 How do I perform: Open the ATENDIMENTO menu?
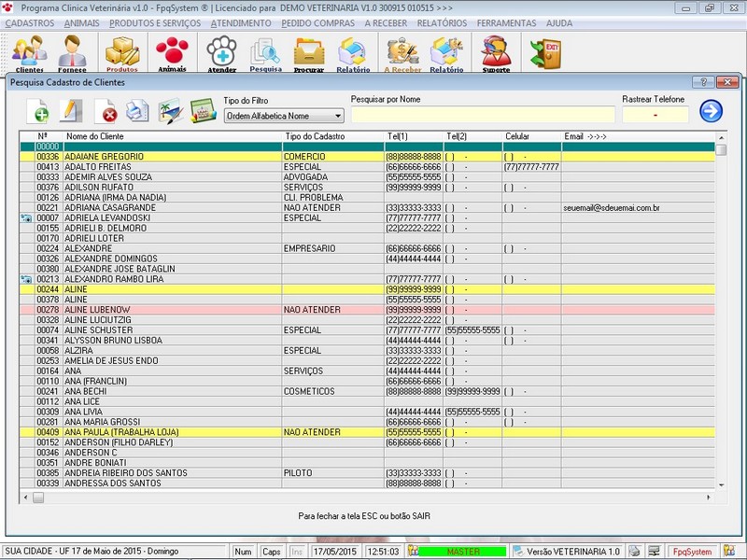[241, 23]
